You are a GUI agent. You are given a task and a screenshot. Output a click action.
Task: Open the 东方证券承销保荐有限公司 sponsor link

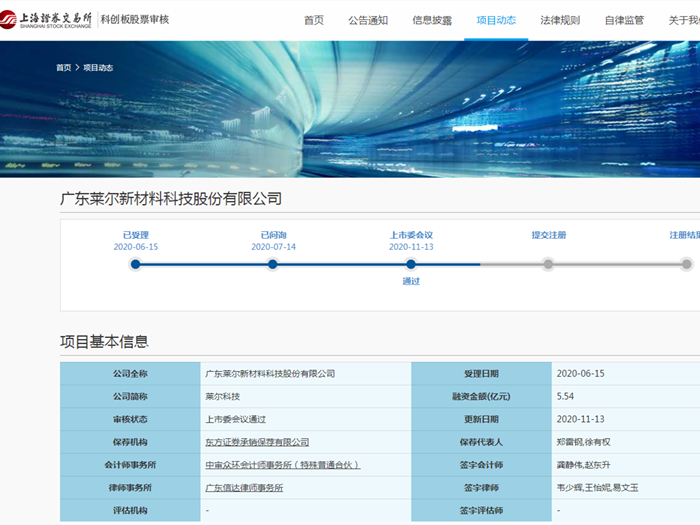pos(257,442)
